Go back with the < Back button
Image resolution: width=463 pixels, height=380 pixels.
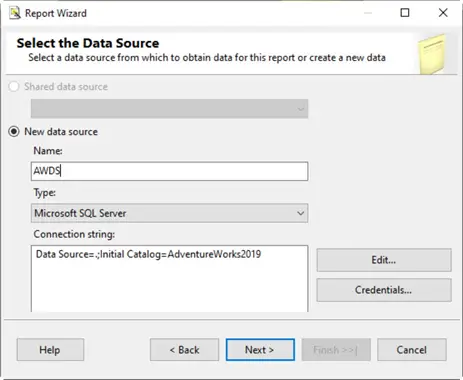[x=184, y=350]
